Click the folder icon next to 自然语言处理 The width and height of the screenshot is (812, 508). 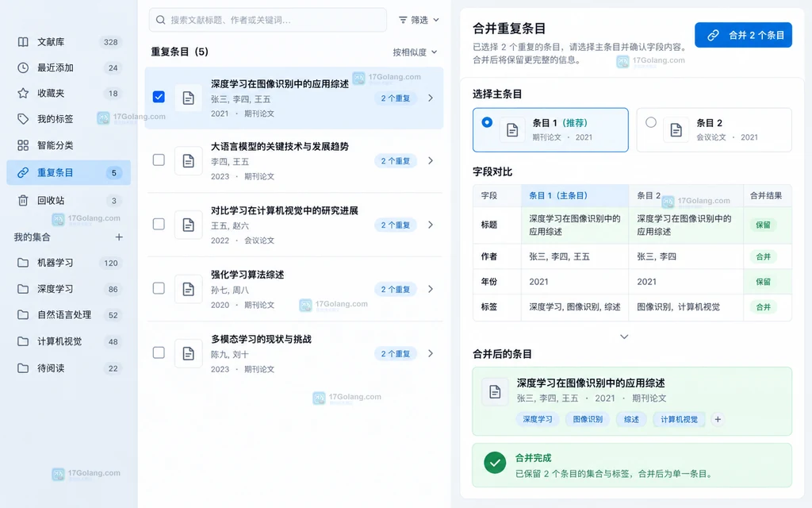point(23,314)
